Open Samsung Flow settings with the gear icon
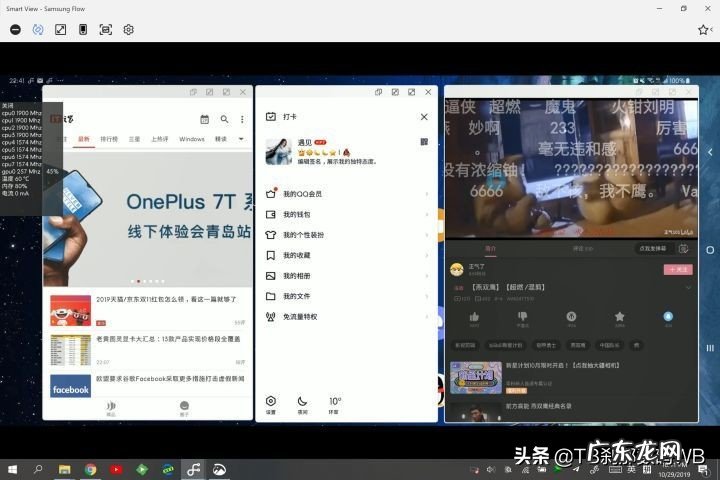Viewport: 720px width, 480px height. 129,30
